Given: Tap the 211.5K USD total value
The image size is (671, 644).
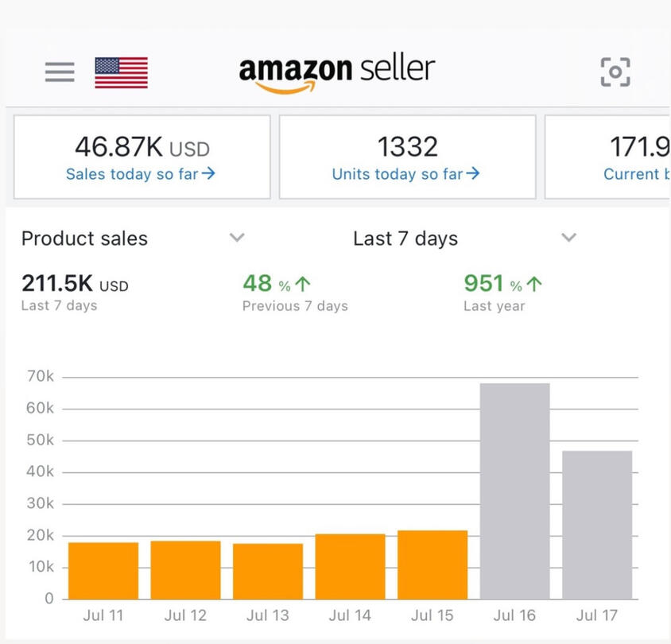Looking at the screenshot, I should point(75,284).
